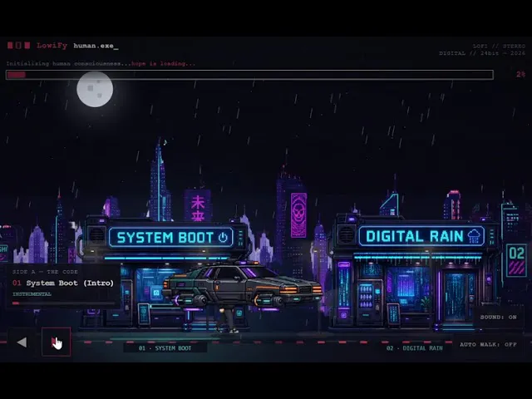532x399 pixels.
Task: Click the 01 · SYSTEM BOOT street label
Action: tap(165, 348)
